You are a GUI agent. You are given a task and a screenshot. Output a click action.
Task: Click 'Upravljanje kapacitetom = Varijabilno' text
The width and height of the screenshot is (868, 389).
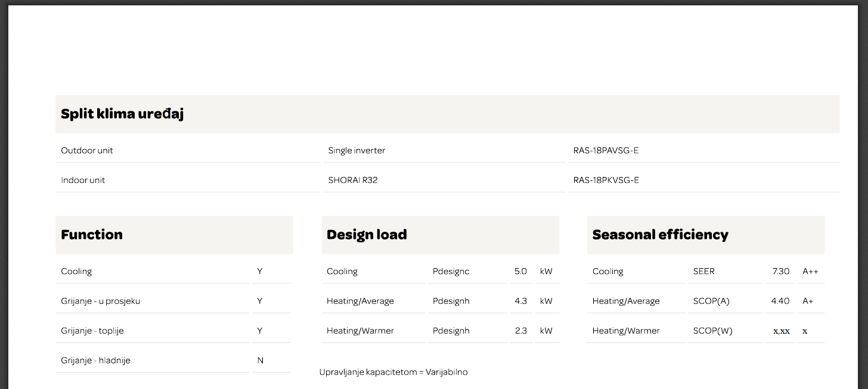[393, 372]
